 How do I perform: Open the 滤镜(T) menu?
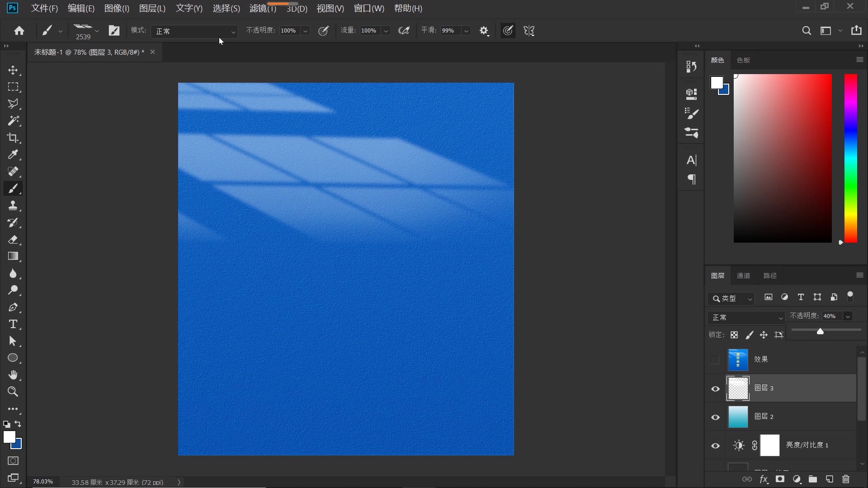point(262,9)
